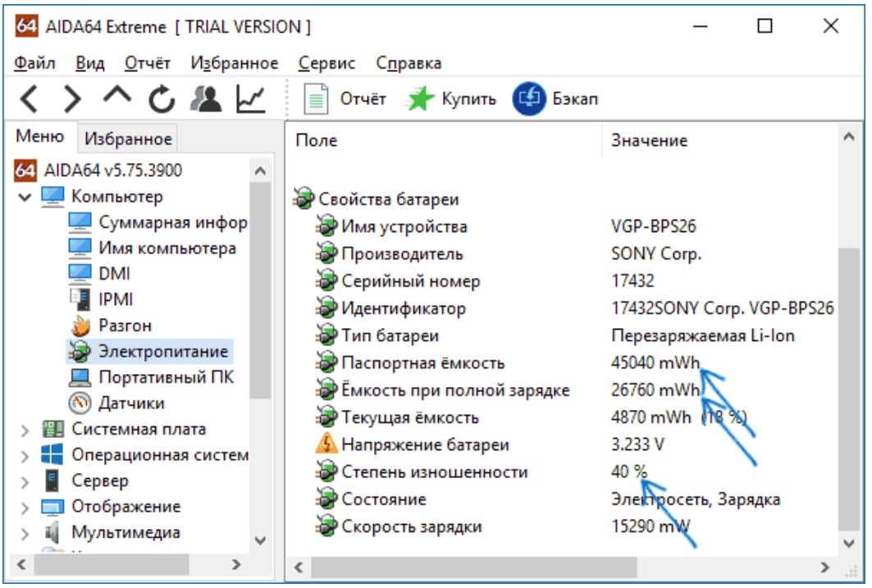Open the Справка menu
Screen dimensions: 872x588
click(409, 63)
